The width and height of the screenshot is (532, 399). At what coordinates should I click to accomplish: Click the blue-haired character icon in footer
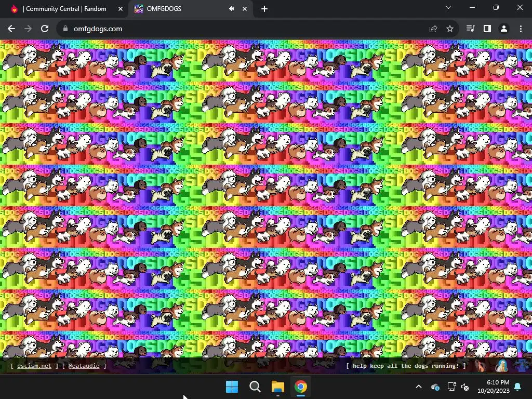pos(502,366)
